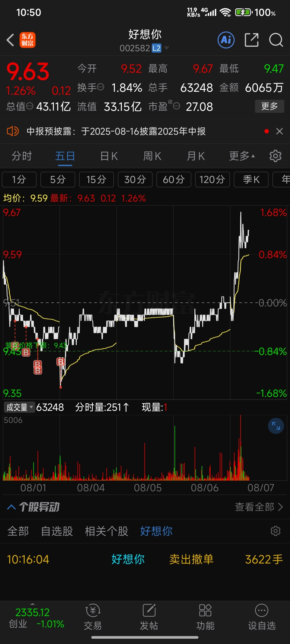Open chart settings gear icon

tap(275, 156)
